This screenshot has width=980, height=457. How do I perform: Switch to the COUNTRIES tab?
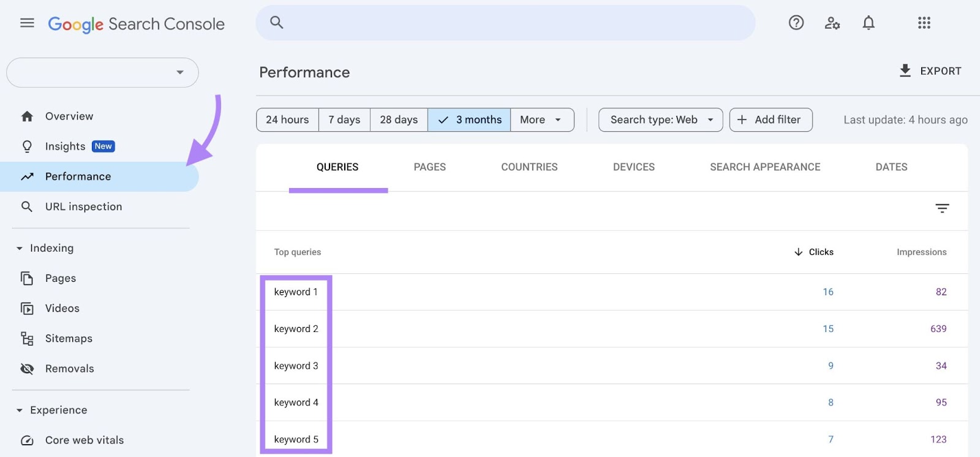529,167
